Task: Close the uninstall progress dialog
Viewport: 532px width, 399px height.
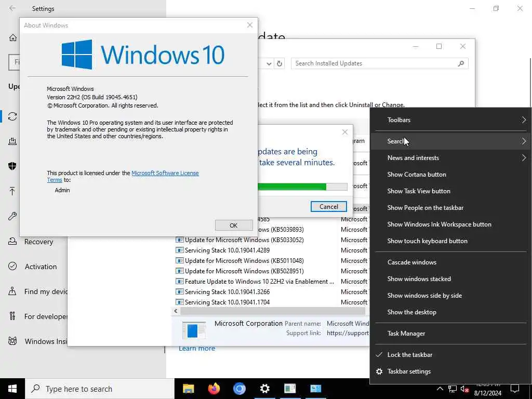Action: (345, 132)
